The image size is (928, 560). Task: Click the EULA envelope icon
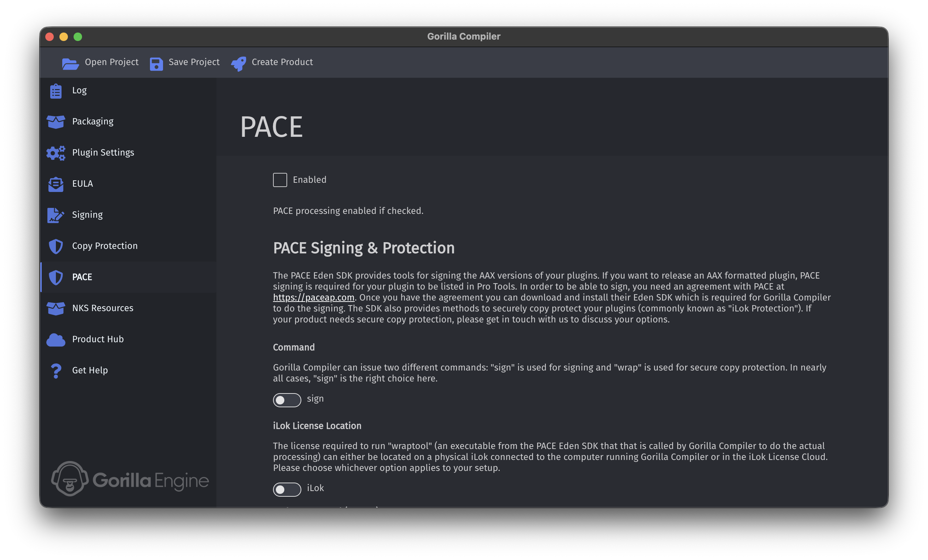[56, 184]
